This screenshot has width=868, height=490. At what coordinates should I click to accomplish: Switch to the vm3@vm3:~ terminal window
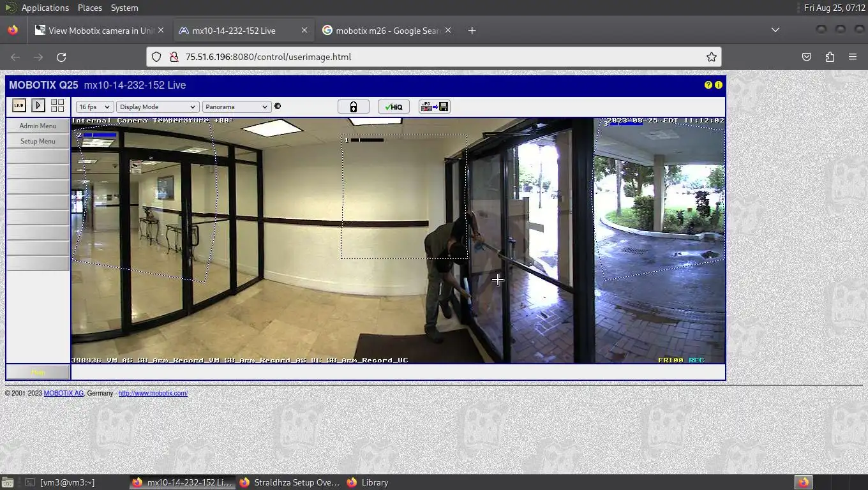pyautogui.click(x=67, y=482)
